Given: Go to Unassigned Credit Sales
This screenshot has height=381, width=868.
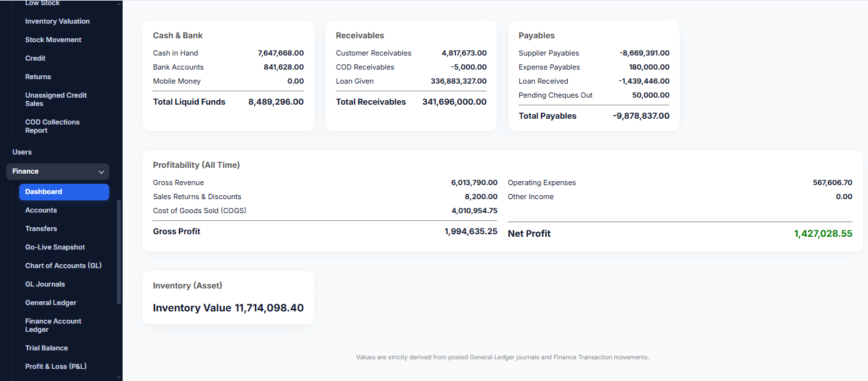Looking at the screenshot, I should click(56, 99).
